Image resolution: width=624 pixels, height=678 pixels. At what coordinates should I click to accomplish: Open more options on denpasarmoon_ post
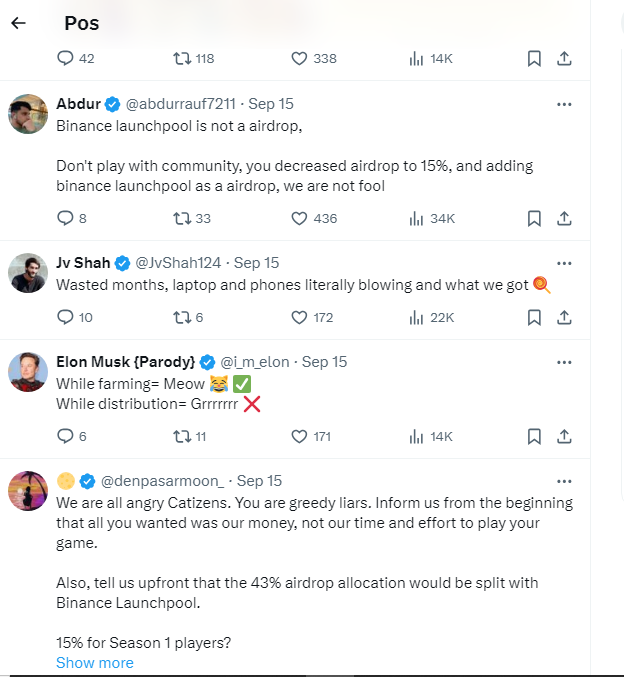point(564,481)
